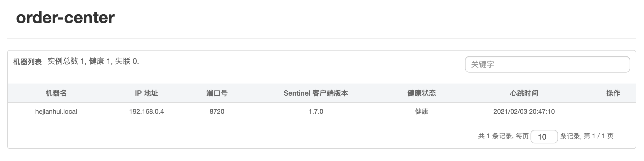
Task: Click the 实例总数 instance summary text
Action: [x=93, y=61]
